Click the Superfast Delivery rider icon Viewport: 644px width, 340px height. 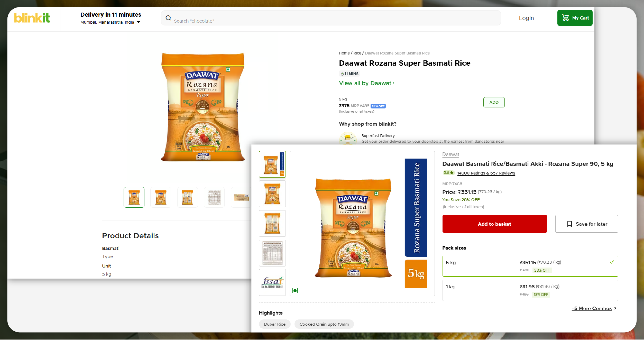point(348,138)
